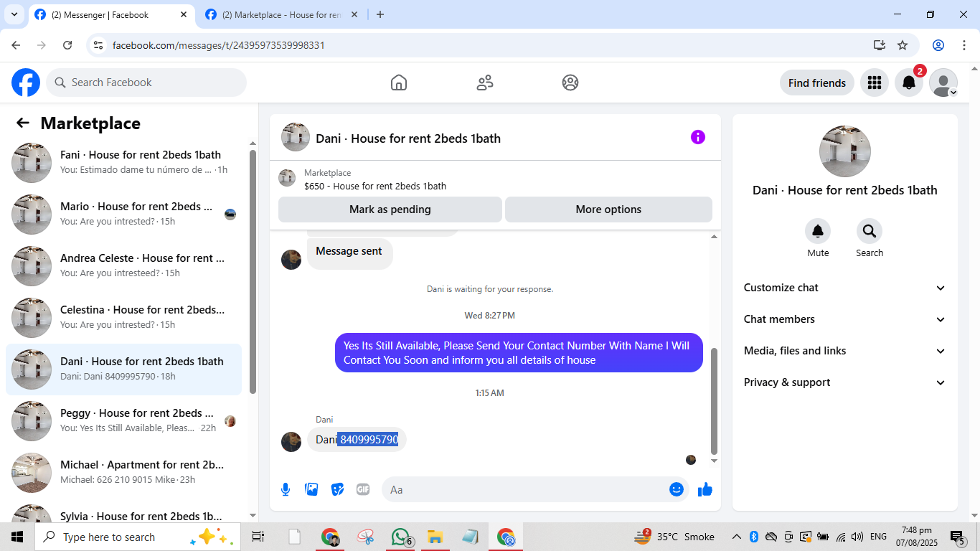Open Celestina's House for rent conversation
Viewport: 980px width, 551px height.
[x=123, y=318]
